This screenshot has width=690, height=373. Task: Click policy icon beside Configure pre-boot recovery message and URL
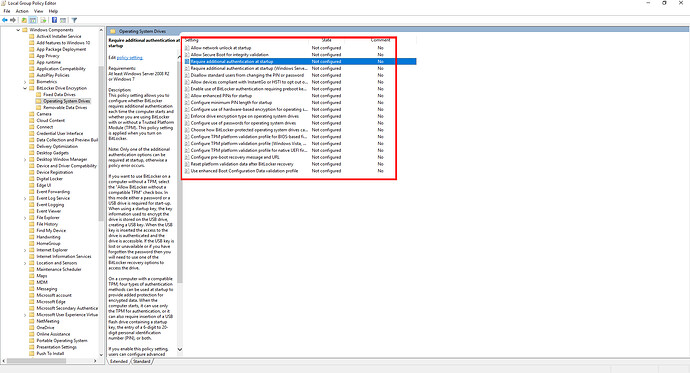[187, 157]
